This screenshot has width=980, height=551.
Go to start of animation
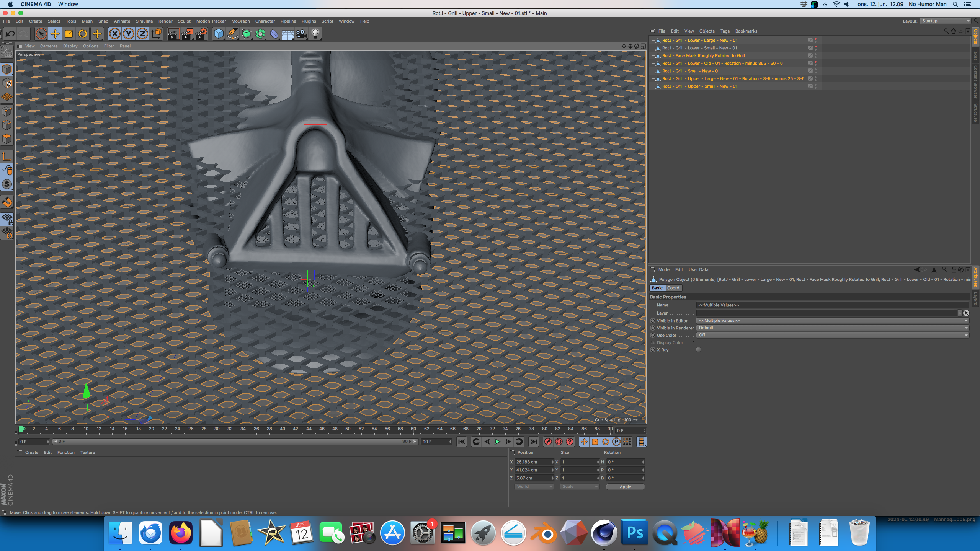coord(462,442)
